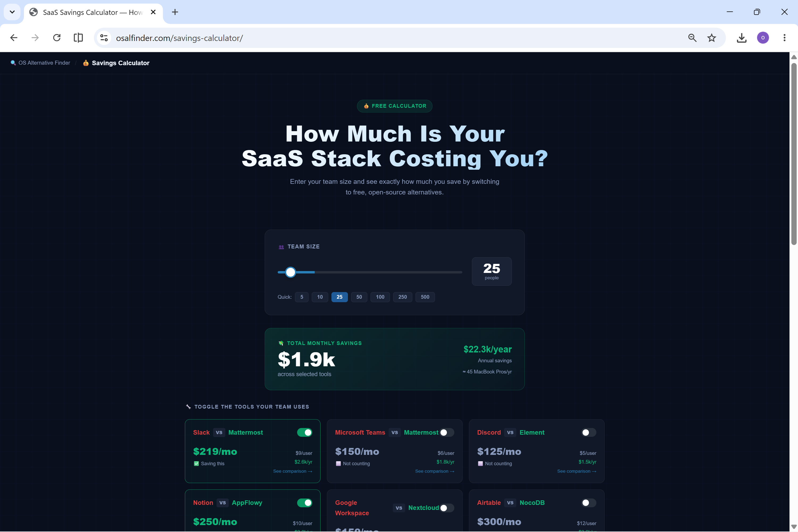This screenshot has width=798, height=532.
Task: Set team size to 250 people
Action: [x=402, y=297]
